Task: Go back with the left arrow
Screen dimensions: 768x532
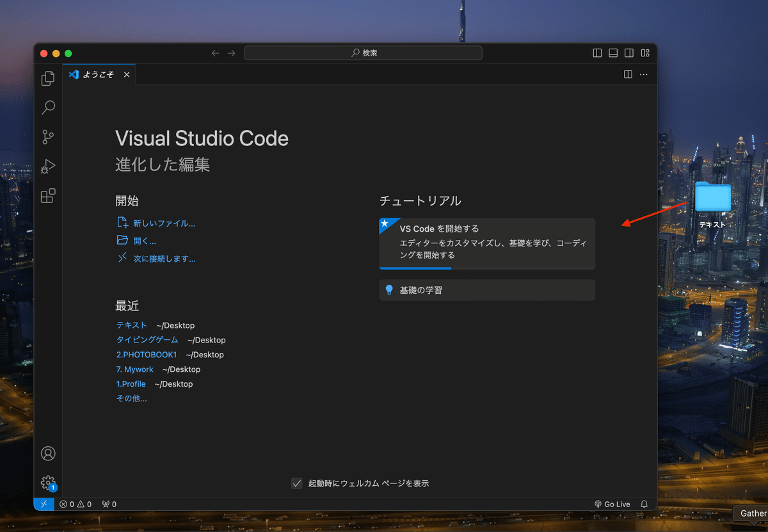Action: pos(216,53)
